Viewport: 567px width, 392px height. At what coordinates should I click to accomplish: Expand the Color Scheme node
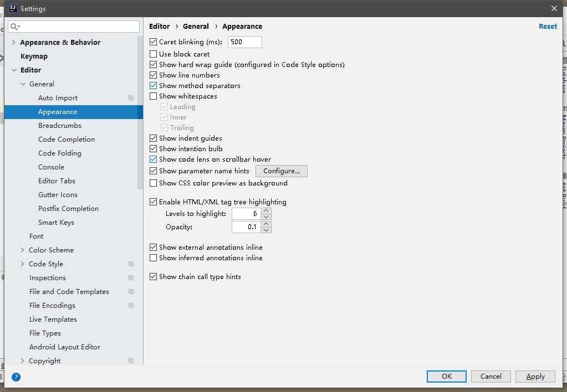[22, 250]
